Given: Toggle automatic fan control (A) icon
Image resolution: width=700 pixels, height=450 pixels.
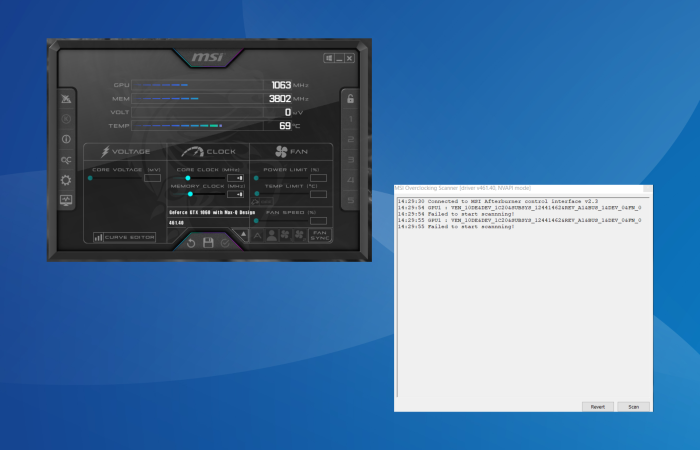Looking at the screenshot, I should point(258,235).
